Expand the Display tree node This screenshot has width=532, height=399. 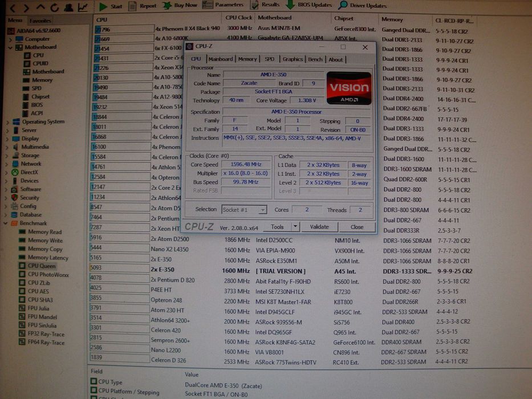tap(7, 139)
